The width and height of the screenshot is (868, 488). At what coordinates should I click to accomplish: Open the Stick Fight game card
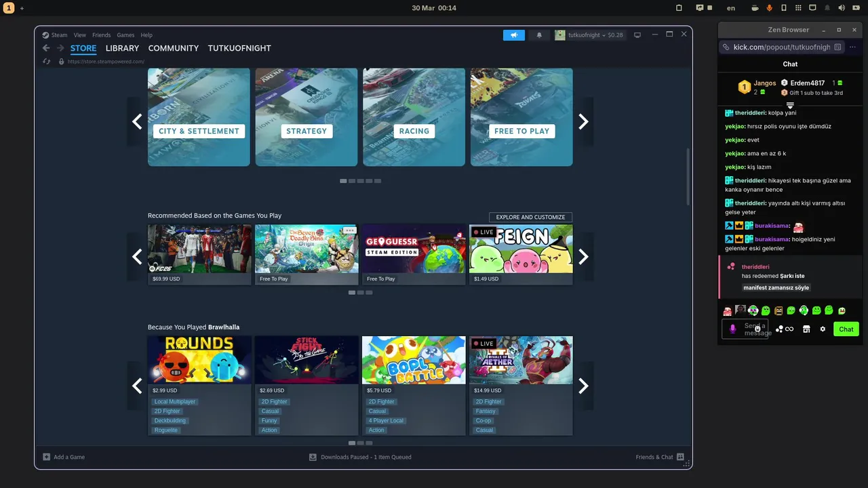(307, 386)
